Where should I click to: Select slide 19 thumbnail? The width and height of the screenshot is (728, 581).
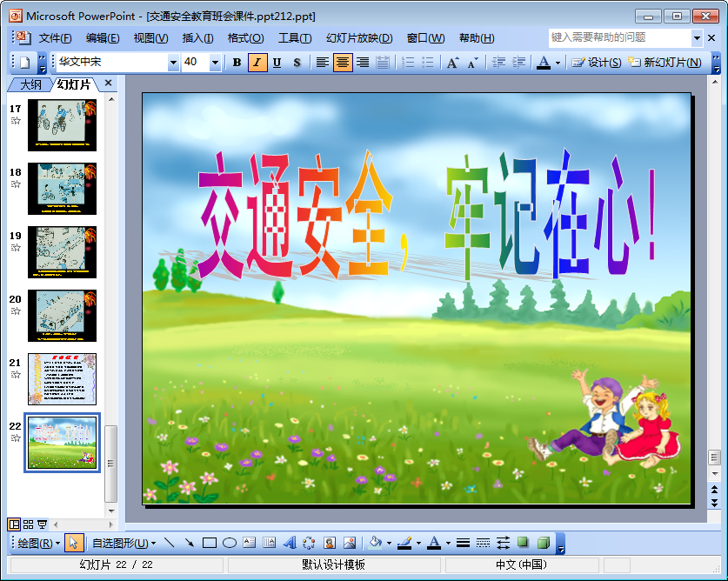(62, 251)
